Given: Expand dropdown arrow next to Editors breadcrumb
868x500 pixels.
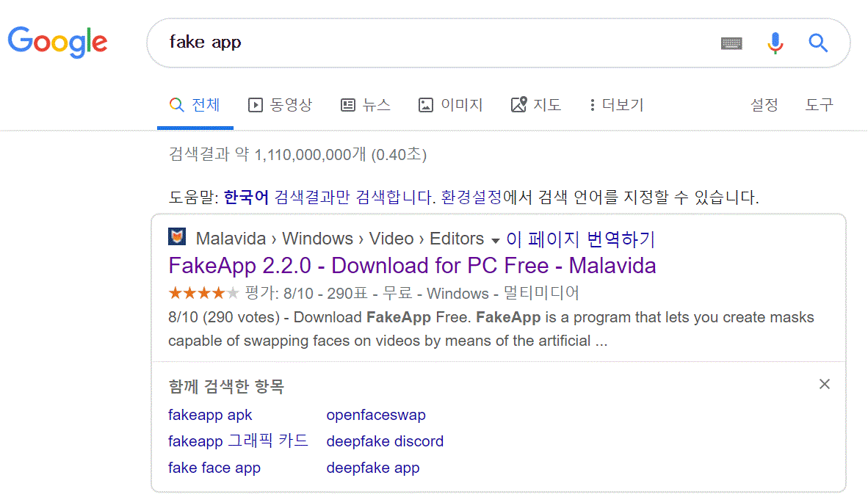Looking at the screenshot, I should coord(496,240).
